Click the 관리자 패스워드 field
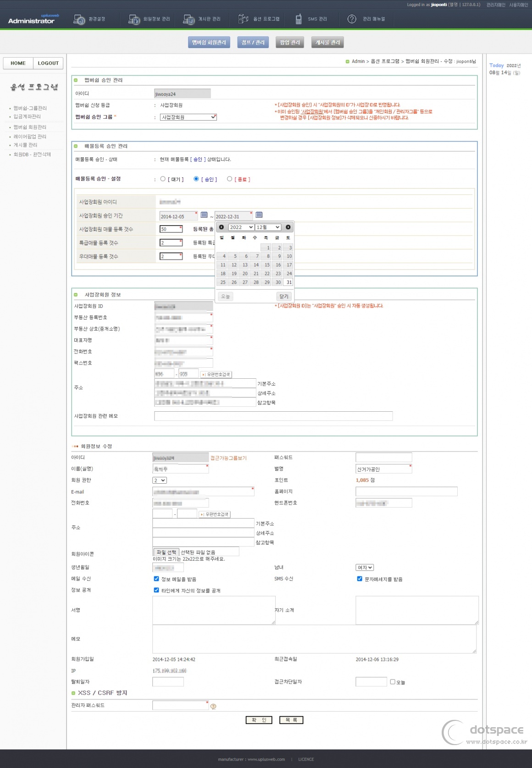Viewport: 532px width, 768px height. [181, 706]
